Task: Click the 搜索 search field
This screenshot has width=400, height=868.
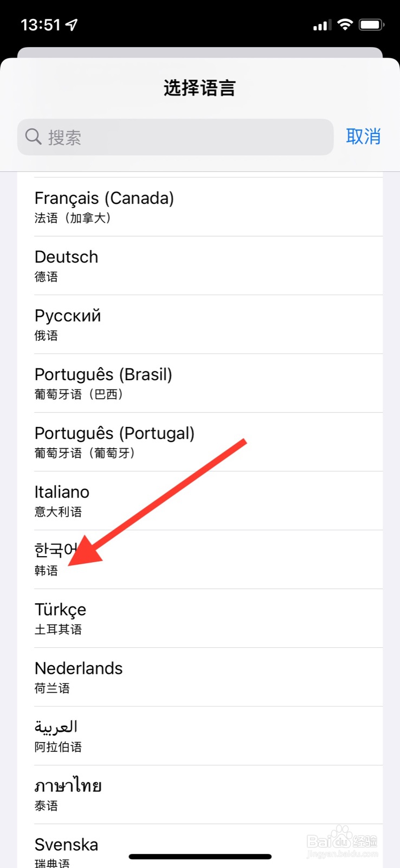Action: tap(175, 137)
